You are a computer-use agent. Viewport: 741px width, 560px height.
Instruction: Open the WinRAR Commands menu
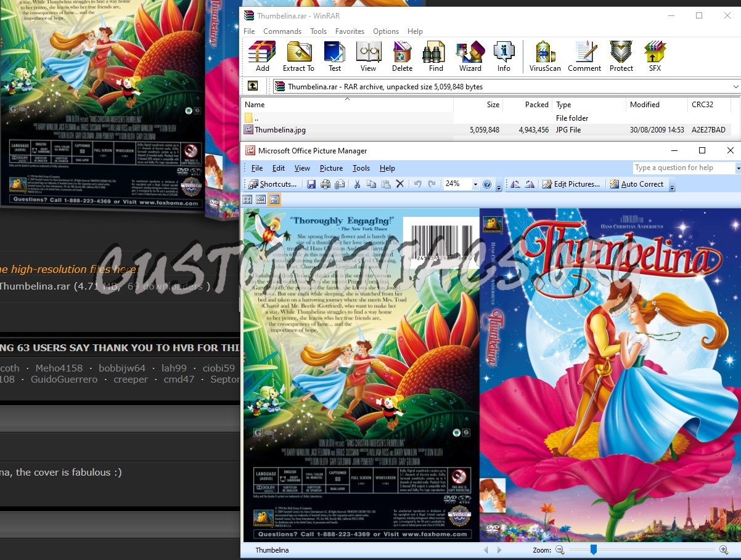point(282,31)
